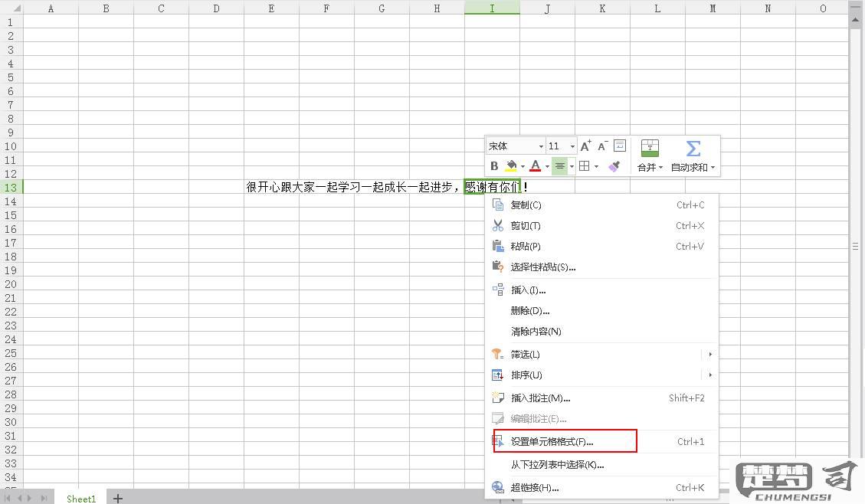The image size is (865, 504).
Task: Click the sort icon beside 排序
Action: (497, 375)
